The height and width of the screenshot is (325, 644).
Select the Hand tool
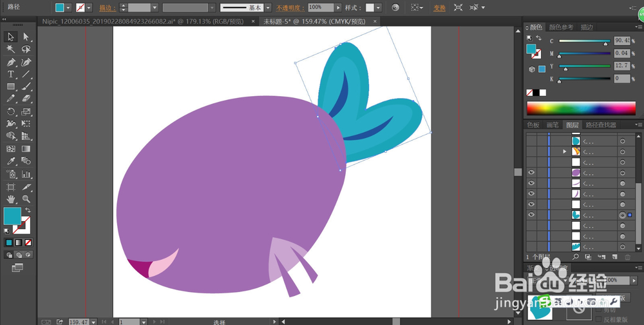[x=11, y=199]
